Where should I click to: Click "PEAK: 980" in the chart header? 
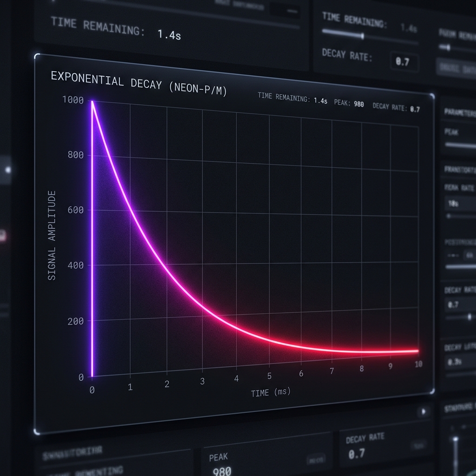click(349, 103)
